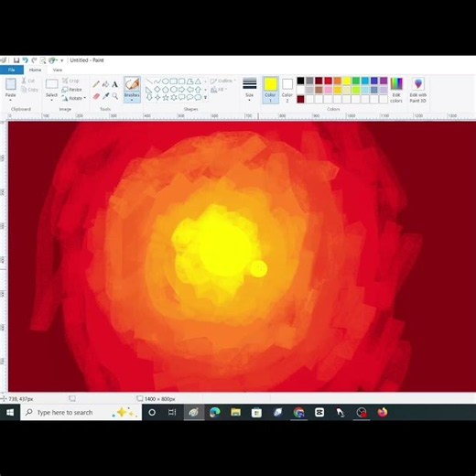
Task: Open Microsoft Edge from the taskbar
Action: click(x=215, y=413)
